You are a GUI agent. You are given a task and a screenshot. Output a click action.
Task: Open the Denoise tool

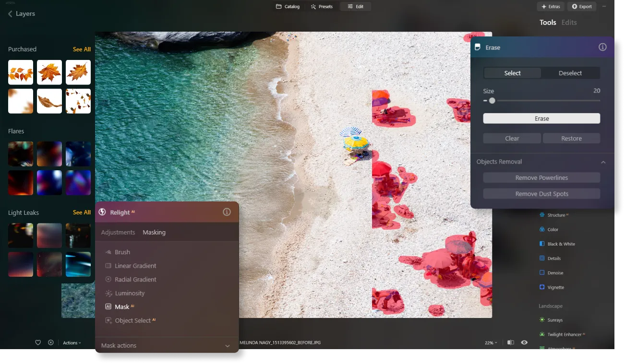pos(551,272)
